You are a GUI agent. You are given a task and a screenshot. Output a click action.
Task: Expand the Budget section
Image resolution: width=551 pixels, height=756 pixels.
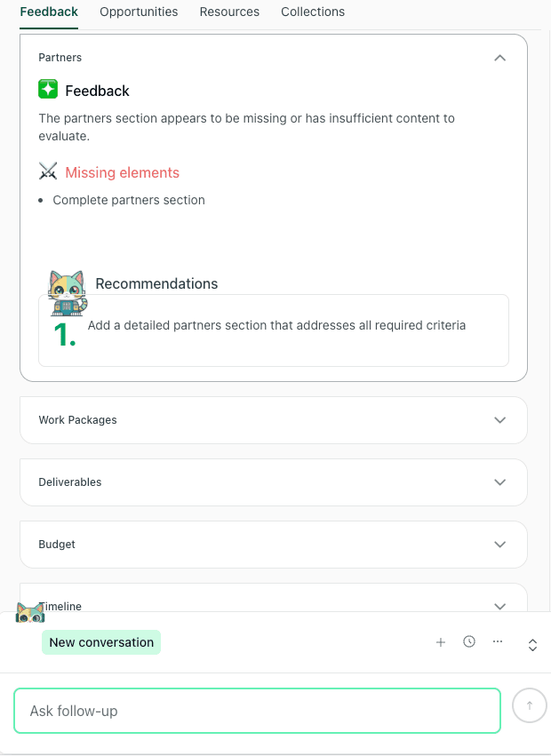click(499, 544)
